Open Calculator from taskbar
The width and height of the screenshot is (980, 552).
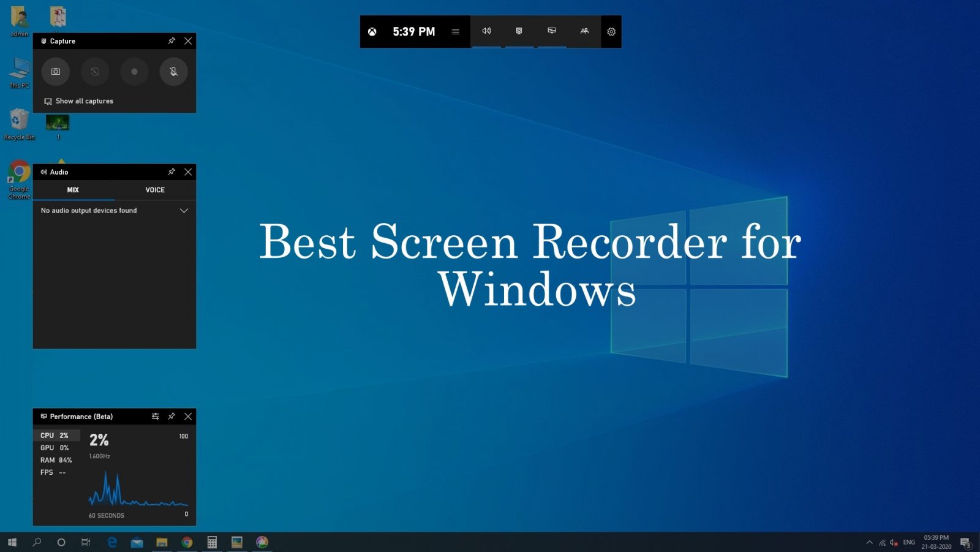[x=212, y=542]
